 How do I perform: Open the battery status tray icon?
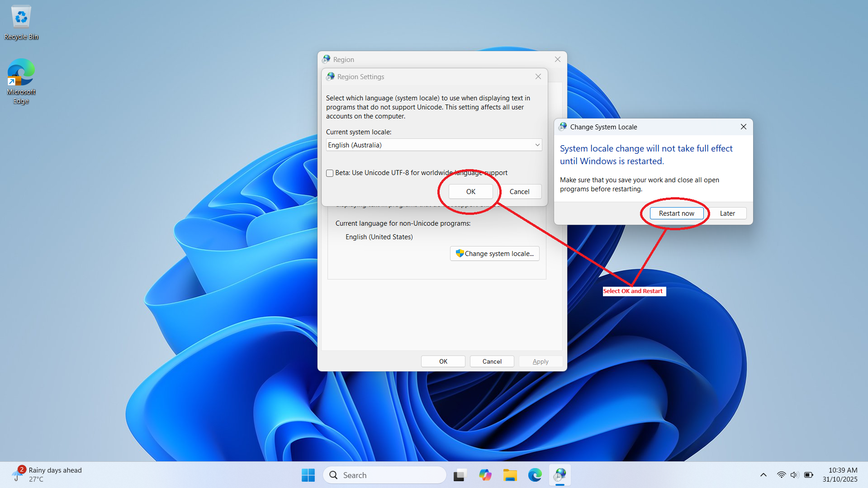(x=809, y=475)
